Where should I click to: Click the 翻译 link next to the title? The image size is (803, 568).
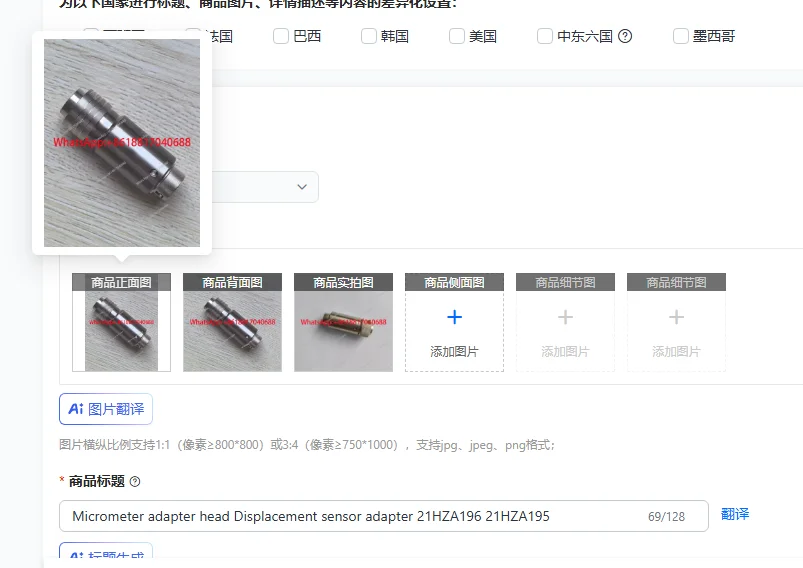coord(735,514)
